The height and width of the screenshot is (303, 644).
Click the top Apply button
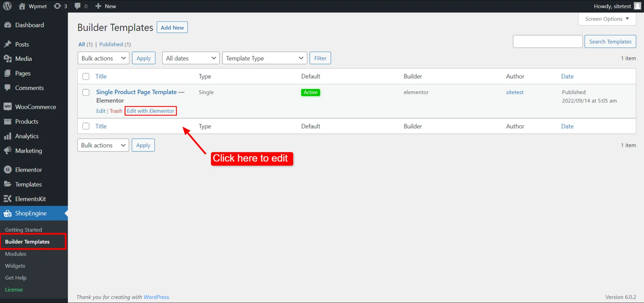[x=144, y=58]
